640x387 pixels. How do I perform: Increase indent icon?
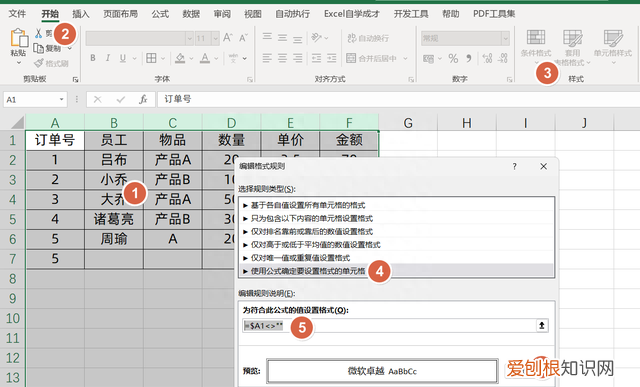(x=331, y=58)
